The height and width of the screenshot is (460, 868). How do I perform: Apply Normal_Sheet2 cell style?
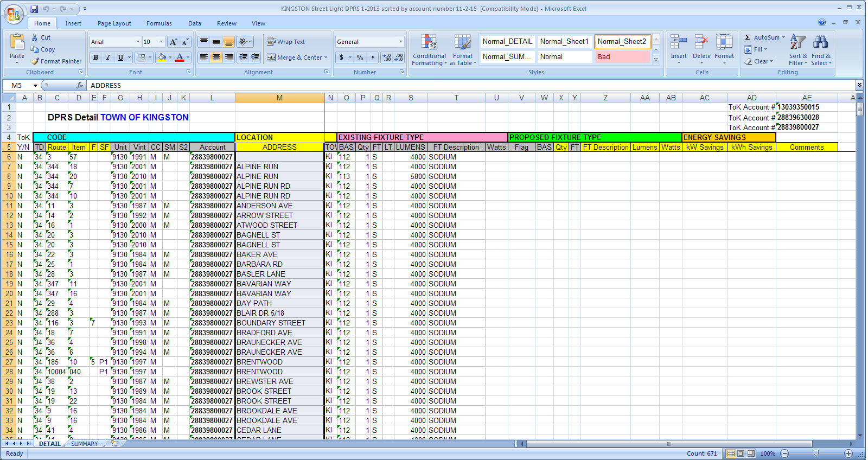pyautogui.click(x=622, y=41)
